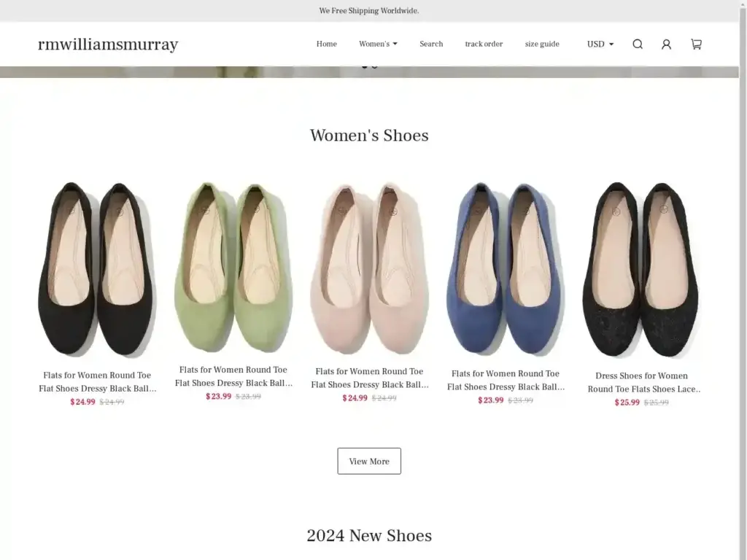Image resolution: width=747 pixels, height=560 pixels.
Task: Open the beige pink flats product image
Action: [x=369, y=268]
